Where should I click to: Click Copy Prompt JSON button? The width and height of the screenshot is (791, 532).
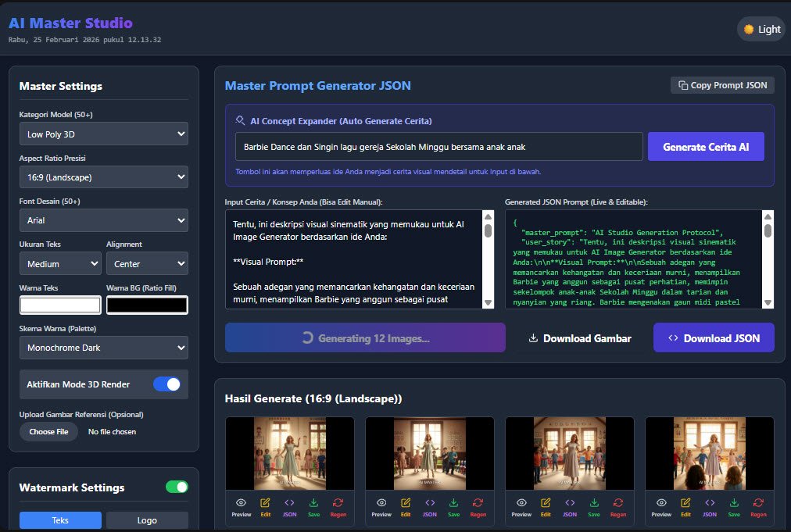(x=722, y=85)
